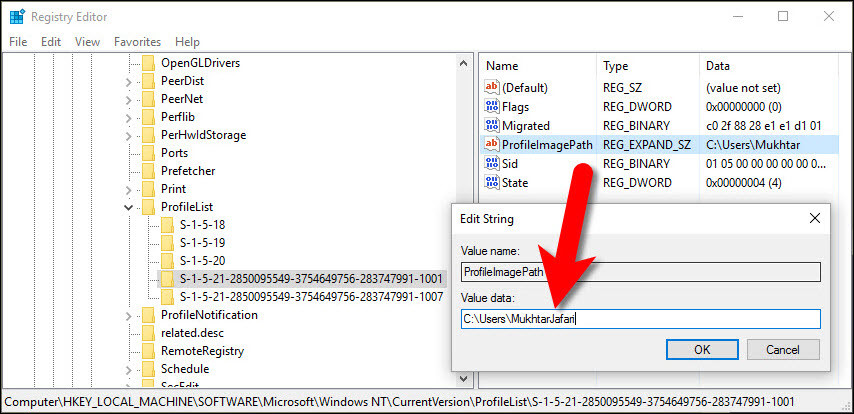Viewport: 854px width, 414px height.
Task: Click the tree pane scroll down arrow
Action: 463,378
